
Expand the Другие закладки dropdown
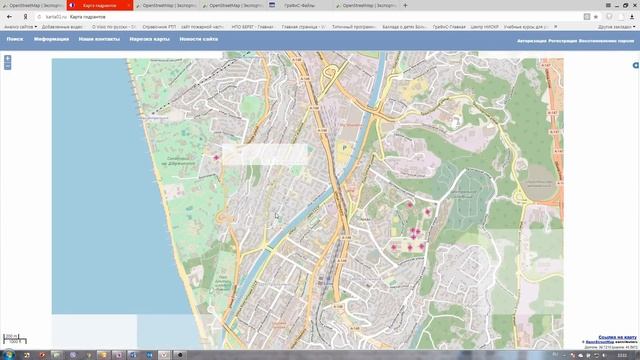pos(616,27)
